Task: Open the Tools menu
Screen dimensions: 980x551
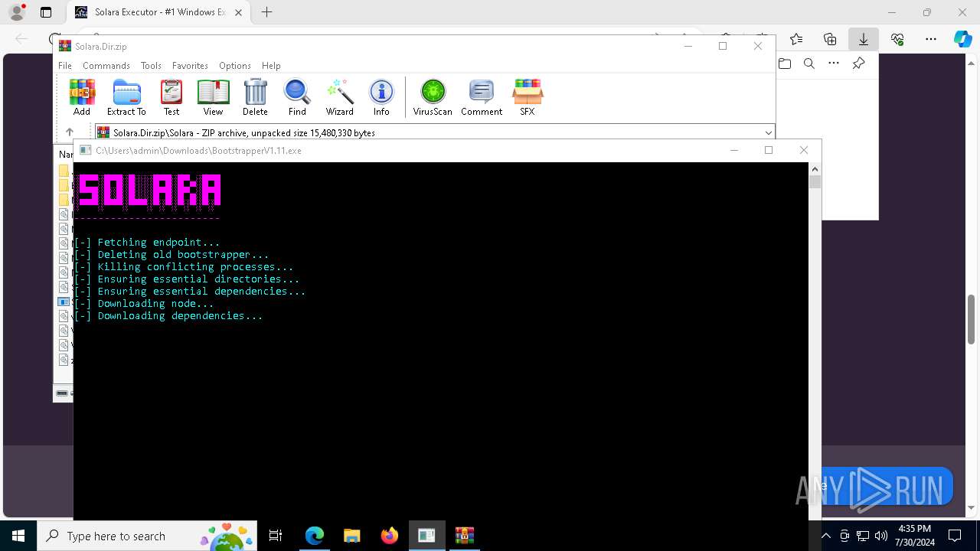Action: tap(151, 66)
